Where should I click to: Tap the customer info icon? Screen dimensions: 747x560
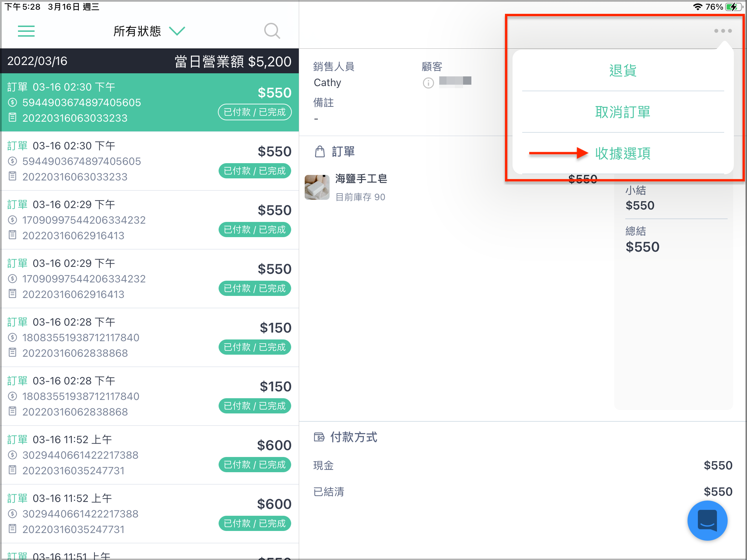coord(428,83)
